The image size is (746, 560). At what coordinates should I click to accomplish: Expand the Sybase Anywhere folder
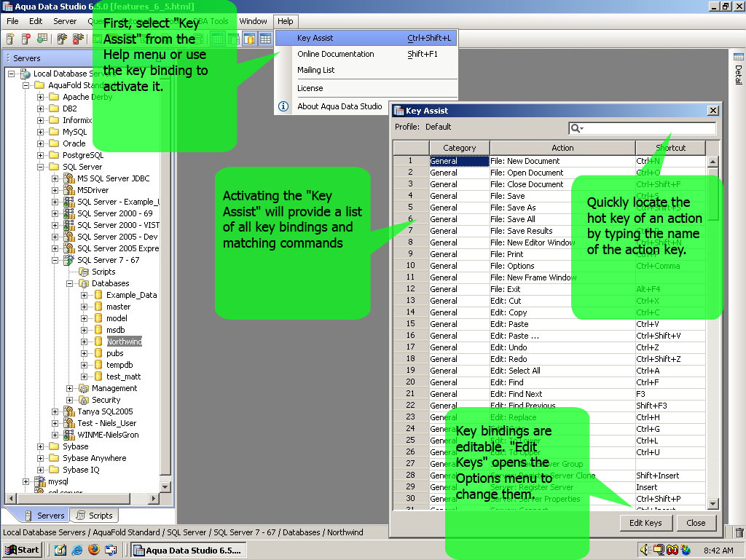(41, 458)
